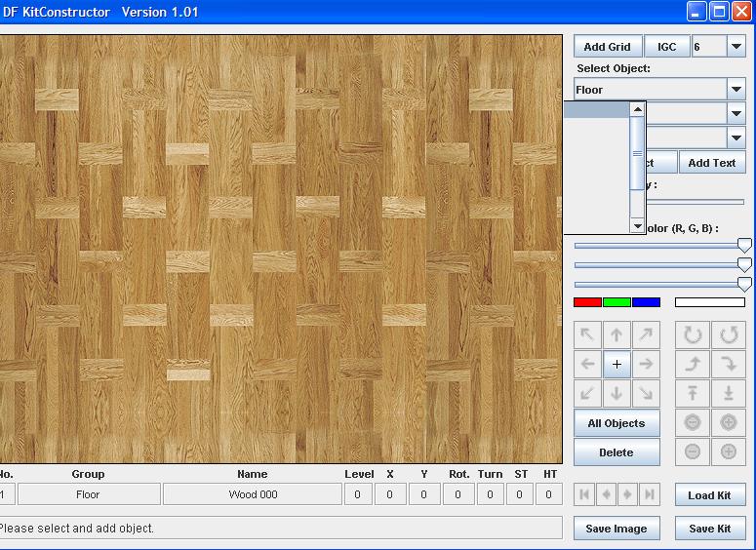
Task: Move object up-left with diagonal arrow
Action: (x=588, y=334)
